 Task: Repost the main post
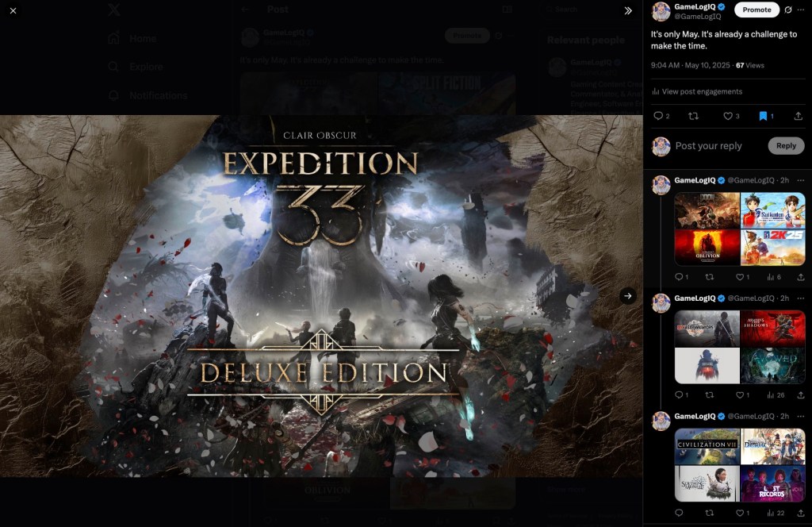point(693,116)
